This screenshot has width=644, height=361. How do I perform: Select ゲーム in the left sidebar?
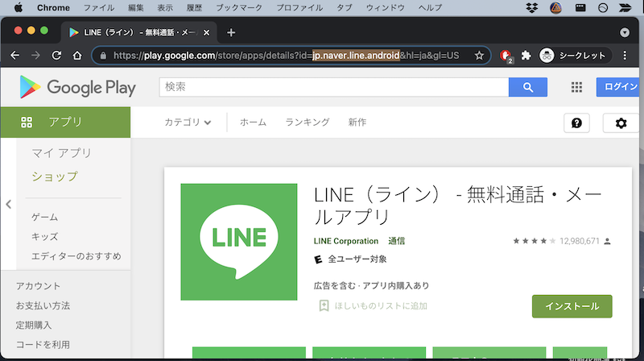tap(44, 218)
